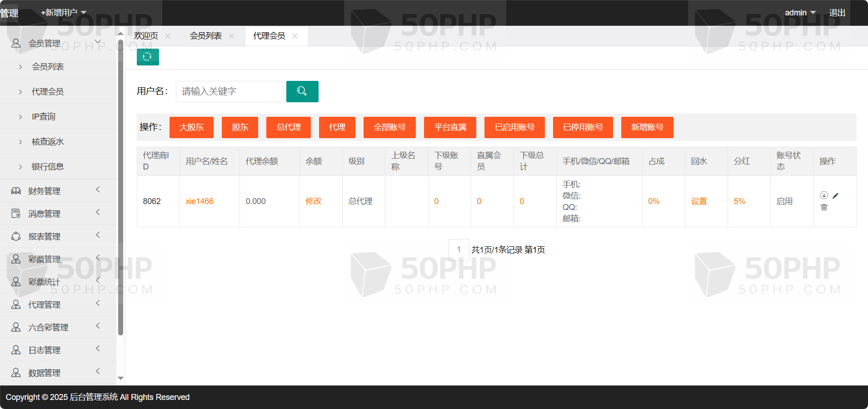Click the 新增账号 button

click(x=647, y=127)
